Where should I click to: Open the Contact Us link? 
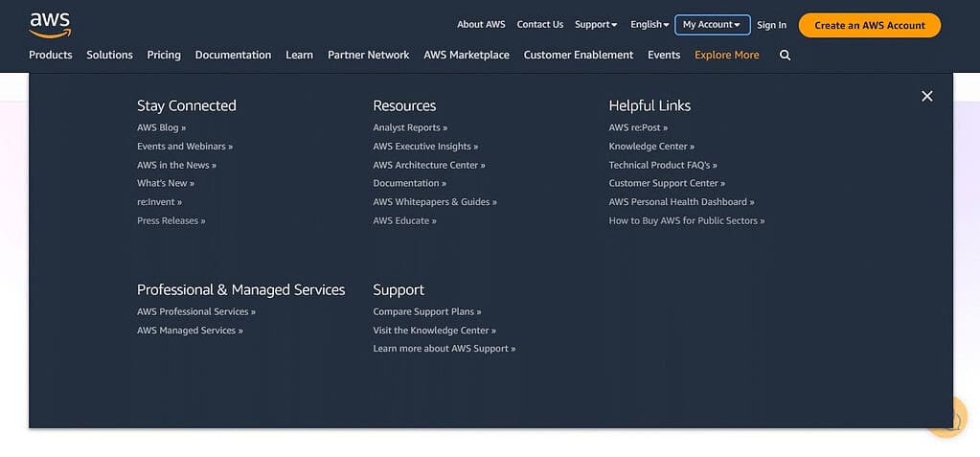tap(540, 24)
